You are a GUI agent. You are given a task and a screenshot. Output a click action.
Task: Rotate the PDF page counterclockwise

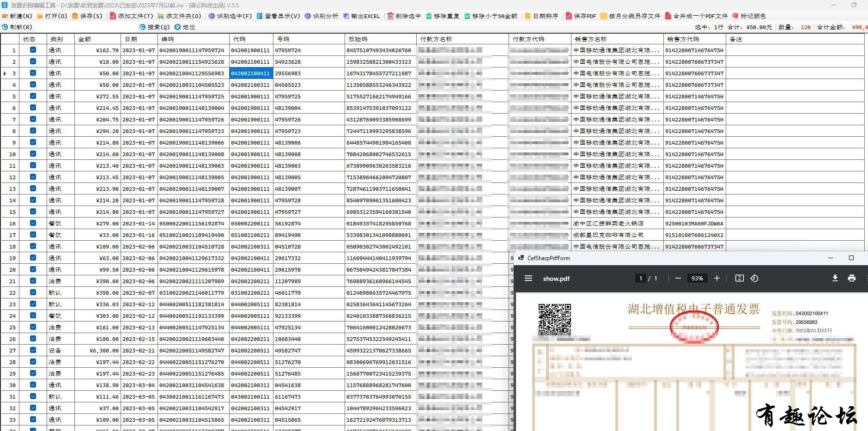point(754,278)
